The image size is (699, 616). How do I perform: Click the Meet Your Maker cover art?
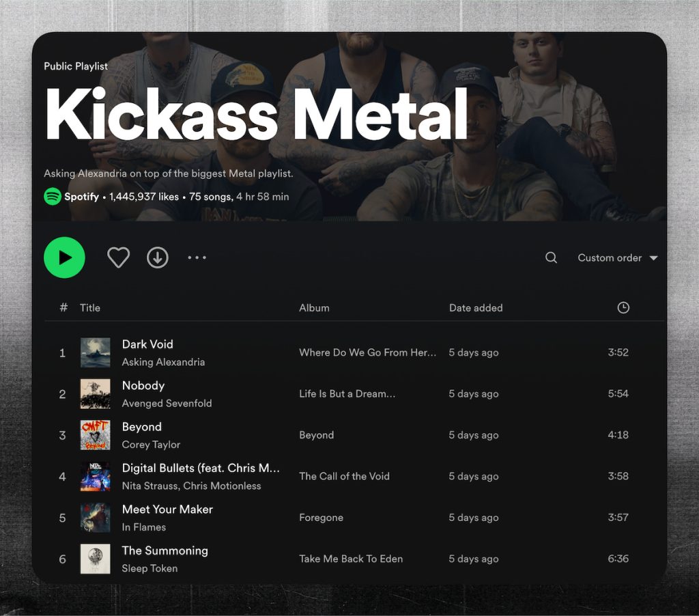[95, 518]
